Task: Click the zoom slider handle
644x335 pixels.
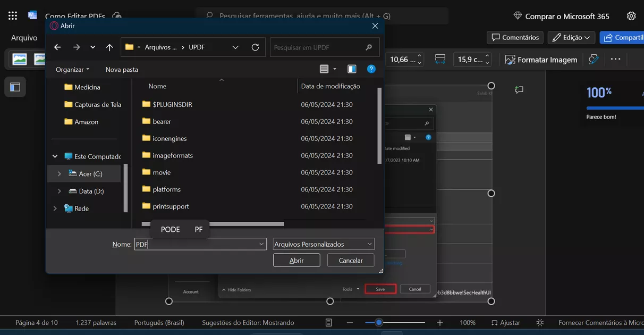Action: click(x=378, y=322)
